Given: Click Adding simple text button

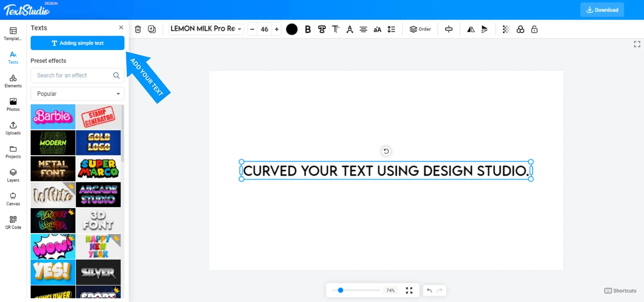Looking at the screenshot, I should (77, 43).
